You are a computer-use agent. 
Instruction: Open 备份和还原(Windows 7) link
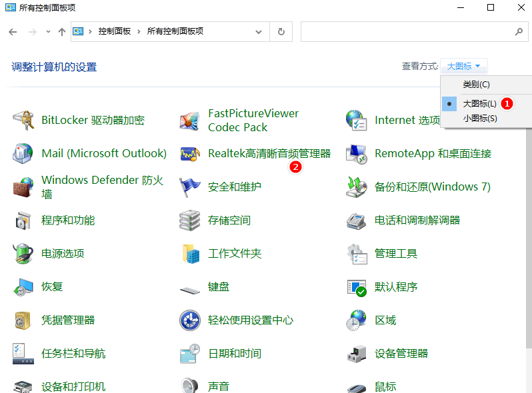[432, 187]
